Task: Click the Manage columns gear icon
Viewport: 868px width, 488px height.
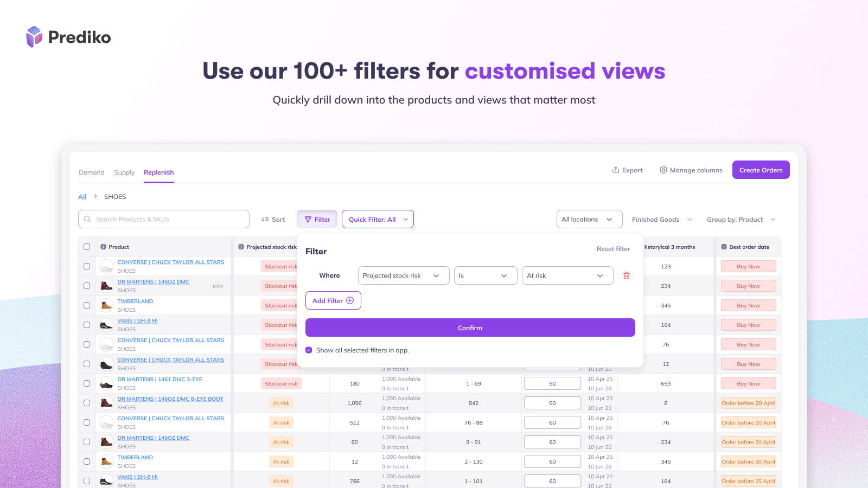Action: tap(663, 170)
